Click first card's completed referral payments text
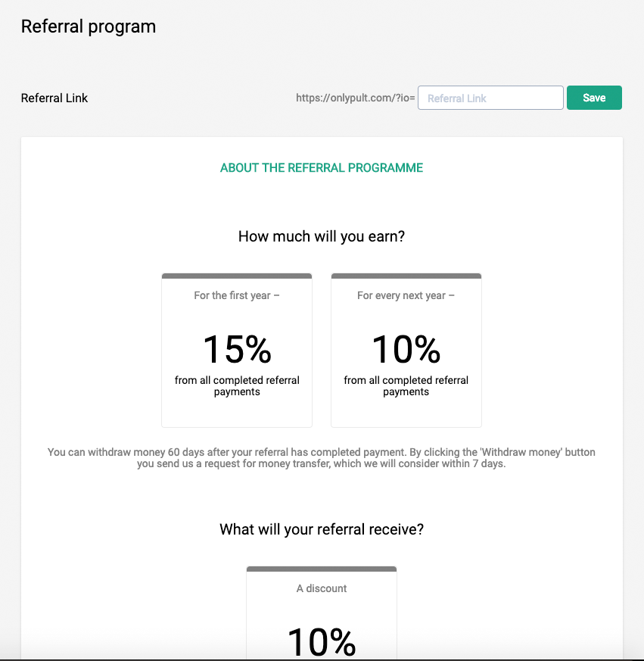This screenshot has width=644, height=661. pos(237,385)
